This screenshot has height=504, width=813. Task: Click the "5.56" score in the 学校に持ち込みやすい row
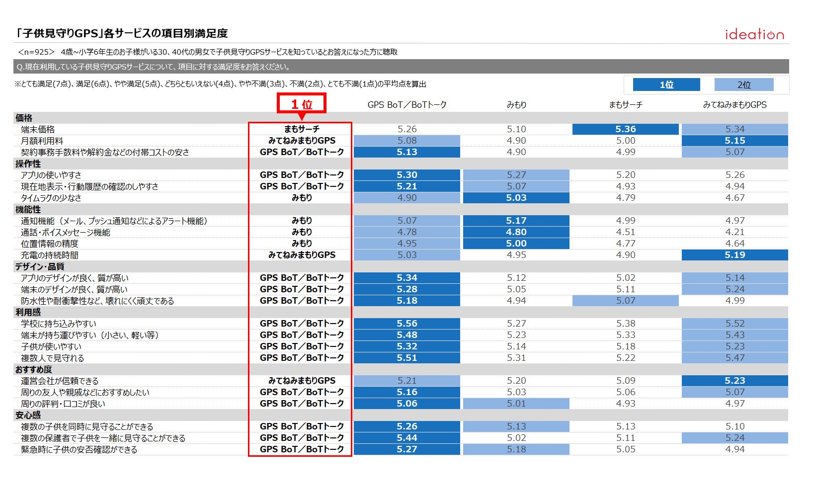point(407,324)
